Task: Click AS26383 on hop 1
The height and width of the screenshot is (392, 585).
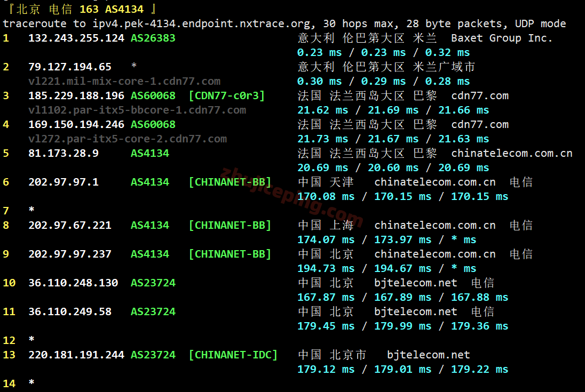Action: coord(153,38)
